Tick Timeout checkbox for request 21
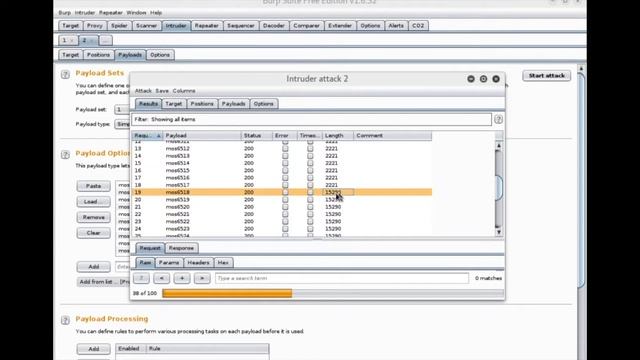Viewport: 640px width, 360px height. tap(310, 207)
